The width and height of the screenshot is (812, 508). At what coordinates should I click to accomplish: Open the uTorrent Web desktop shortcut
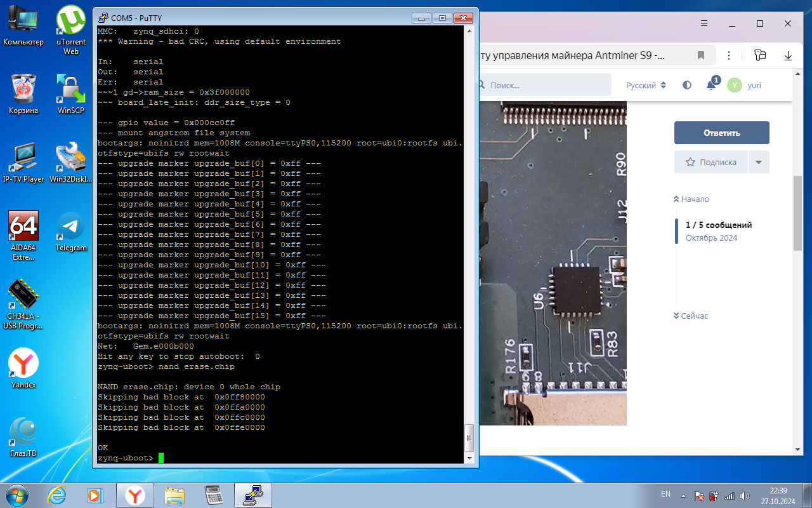(71, 30)
